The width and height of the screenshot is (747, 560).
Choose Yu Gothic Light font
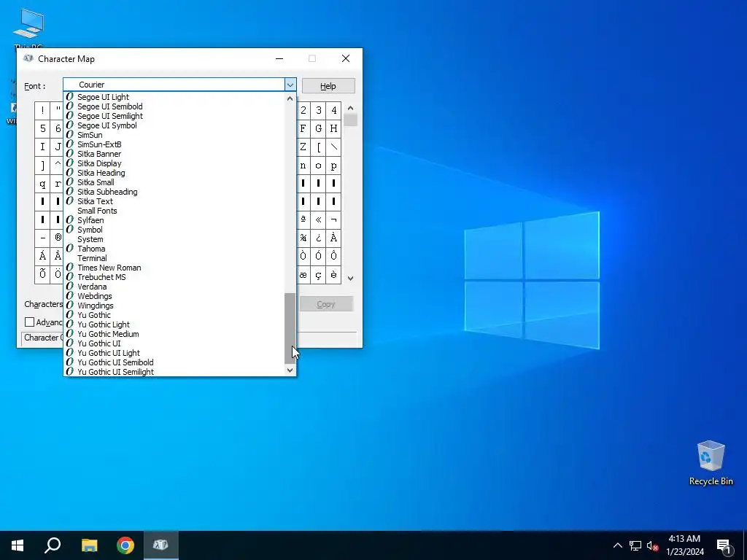[x=174, y=324]
